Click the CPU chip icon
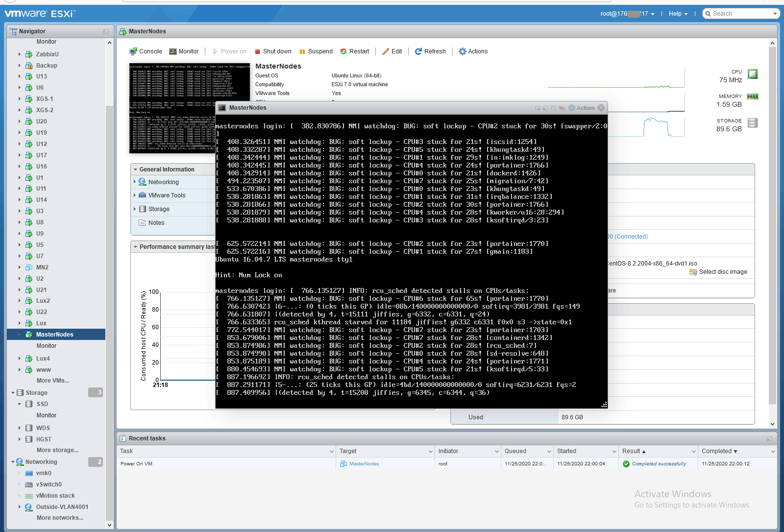Screen dimensions: 784x532 (753, 74)
